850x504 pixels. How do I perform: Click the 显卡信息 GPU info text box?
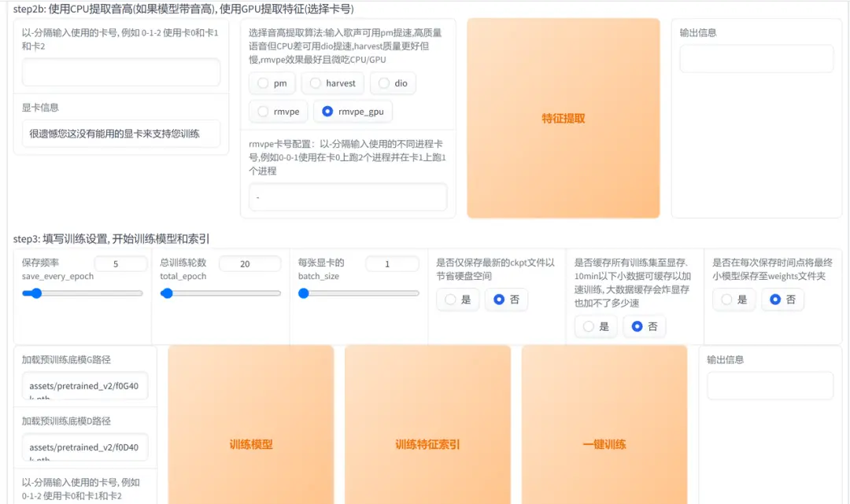click(121, 134)
